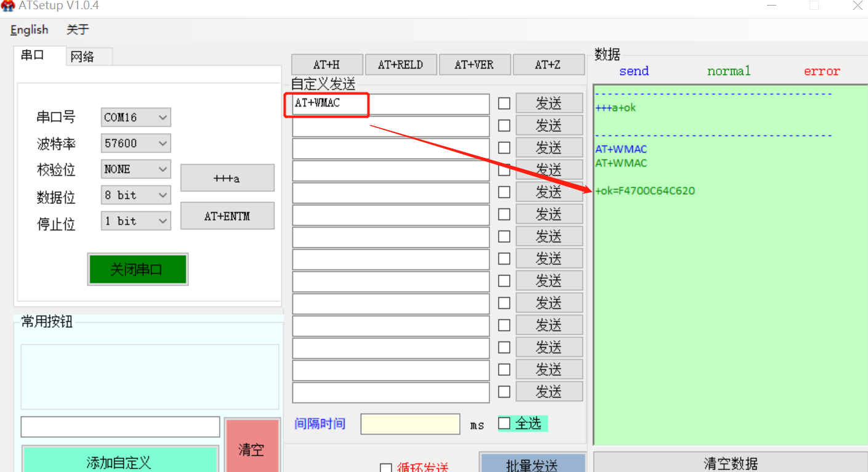Click the green 关闭串口 button

click(x=137, y=270)
